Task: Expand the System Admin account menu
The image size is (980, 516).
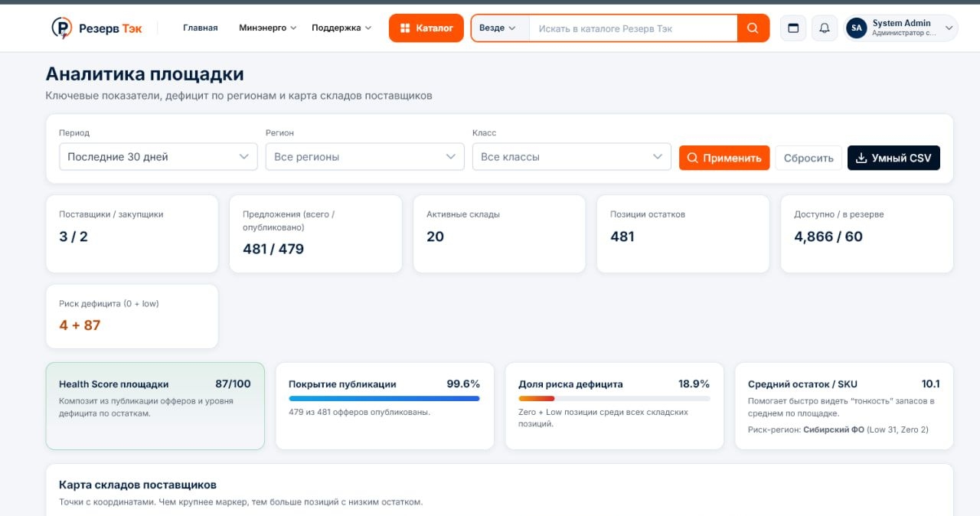Action: tap(901, 28)
